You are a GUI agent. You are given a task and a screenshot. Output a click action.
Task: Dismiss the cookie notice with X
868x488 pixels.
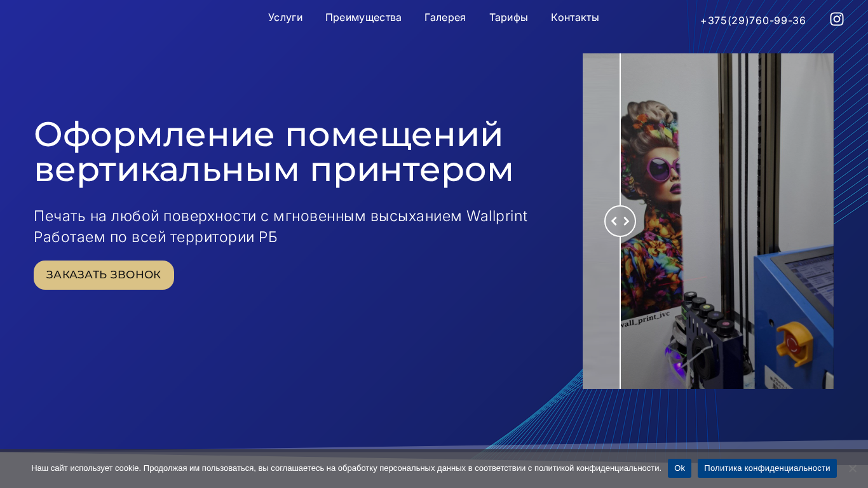(853, 468)
